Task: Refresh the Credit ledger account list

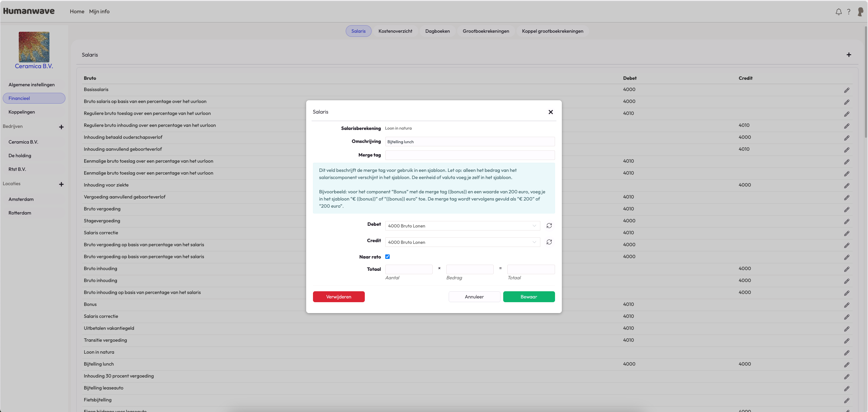Action: (549, 242)
